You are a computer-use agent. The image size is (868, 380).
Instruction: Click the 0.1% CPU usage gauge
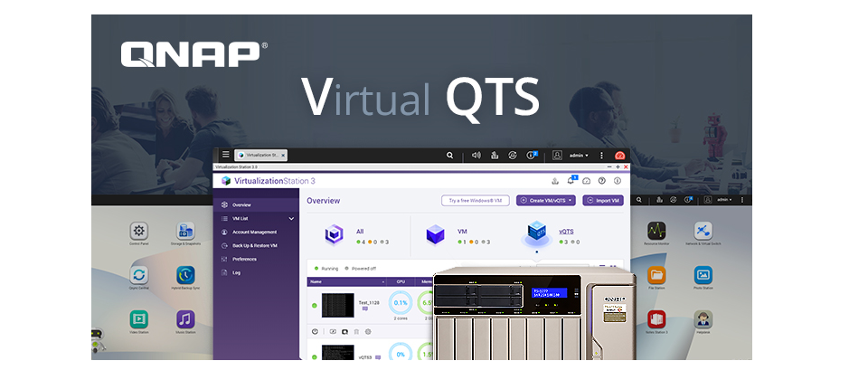401,303
